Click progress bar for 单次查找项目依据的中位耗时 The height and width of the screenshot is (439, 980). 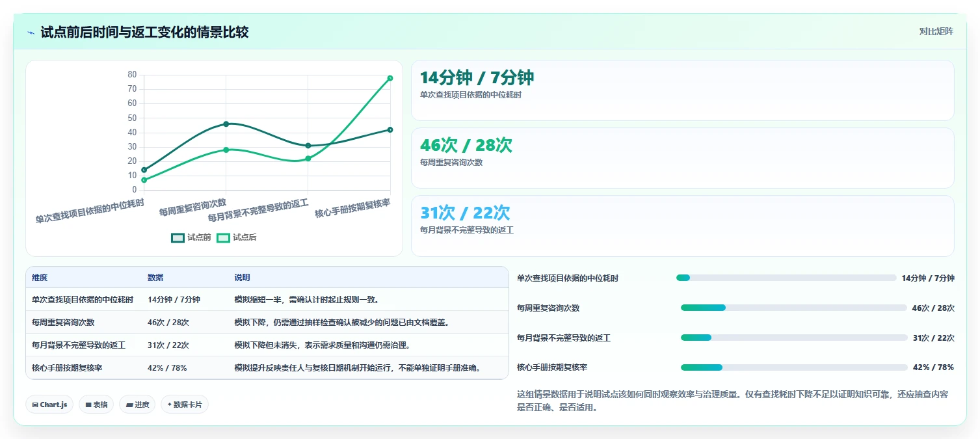coord(786,278)
